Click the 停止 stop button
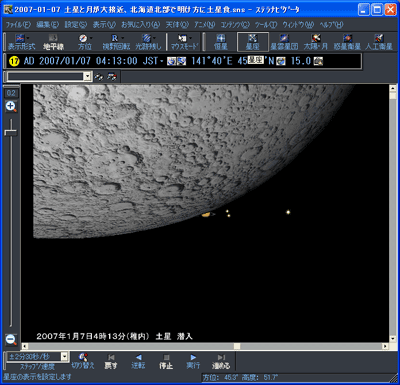The image size is (400, 385). tap(166, 361)
